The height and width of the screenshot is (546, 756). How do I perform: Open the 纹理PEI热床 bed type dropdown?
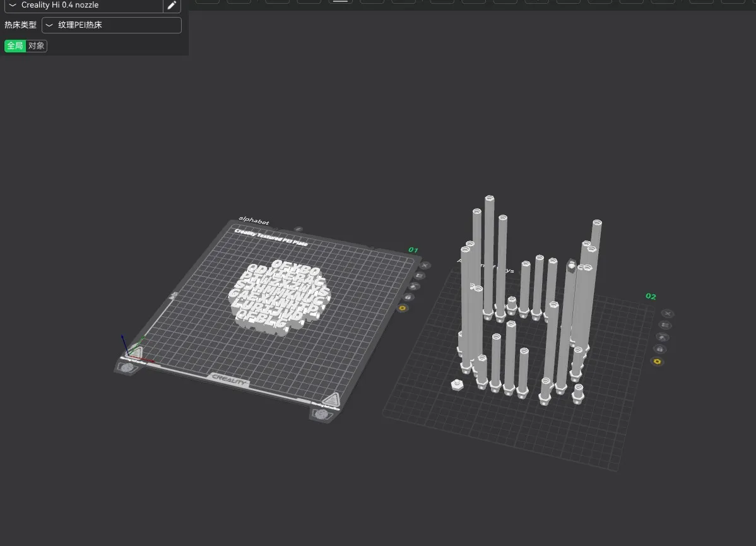point(111,25)
